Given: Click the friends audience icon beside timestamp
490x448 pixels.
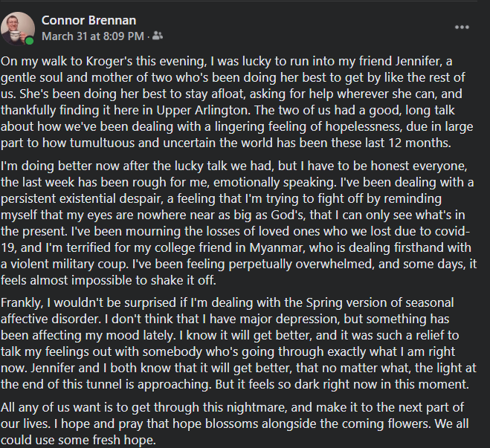Looking at the screenshot, I should coord(157,35).
